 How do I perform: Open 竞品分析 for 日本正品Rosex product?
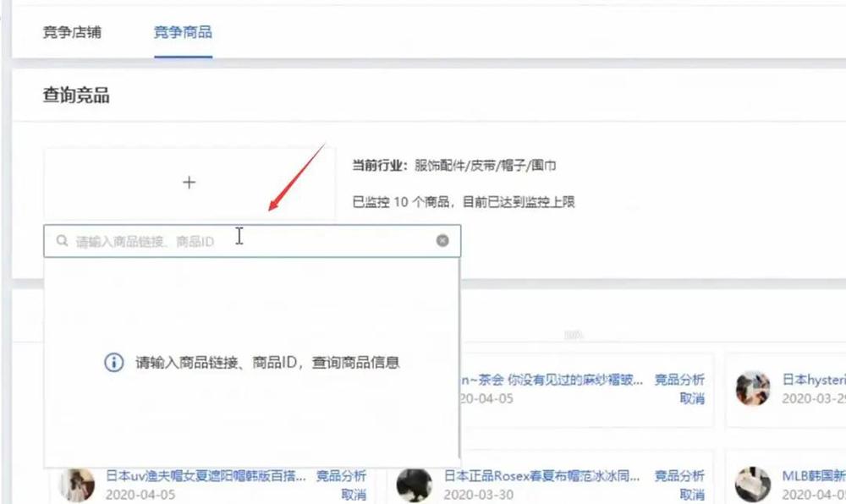(x=679, y=476)
